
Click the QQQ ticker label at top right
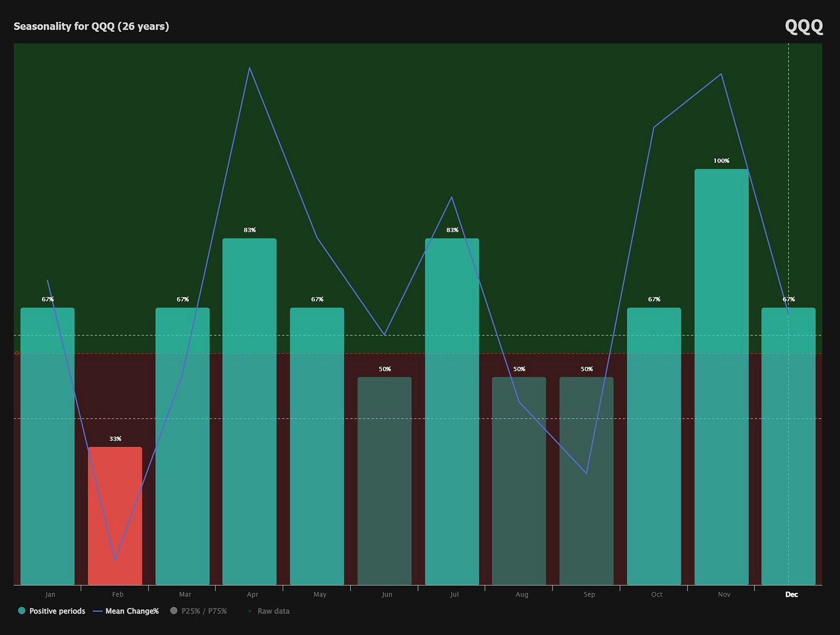(804, 26)
